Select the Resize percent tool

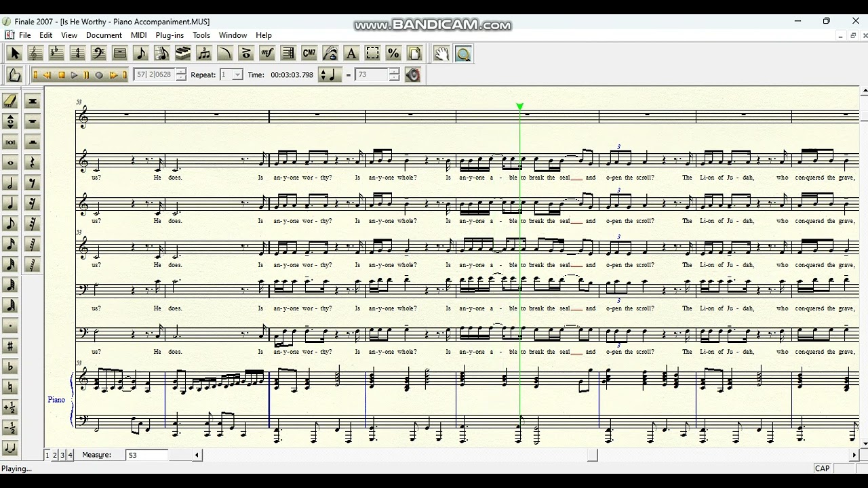point(393,54)
